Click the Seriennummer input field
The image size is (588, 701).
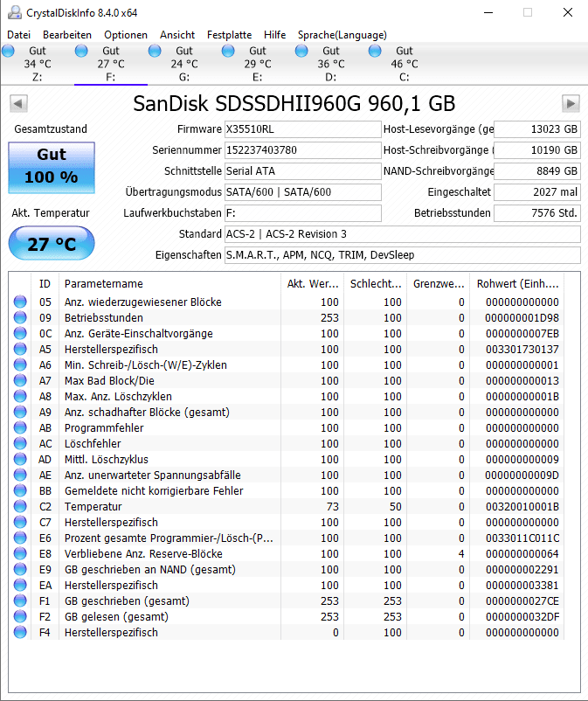click(x=302, y=149)
